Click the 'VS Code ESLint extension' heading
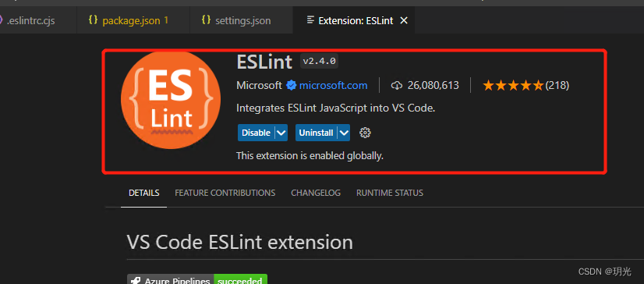The height and width of the screenshot is (284, 644). [x=240, y=242]
